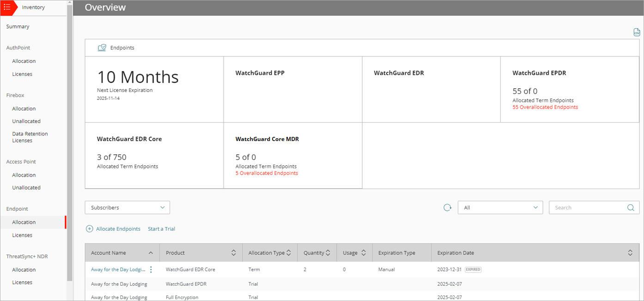Click the refresh icon near the filters
The image size is (644, 301).
tap(447, 208)
